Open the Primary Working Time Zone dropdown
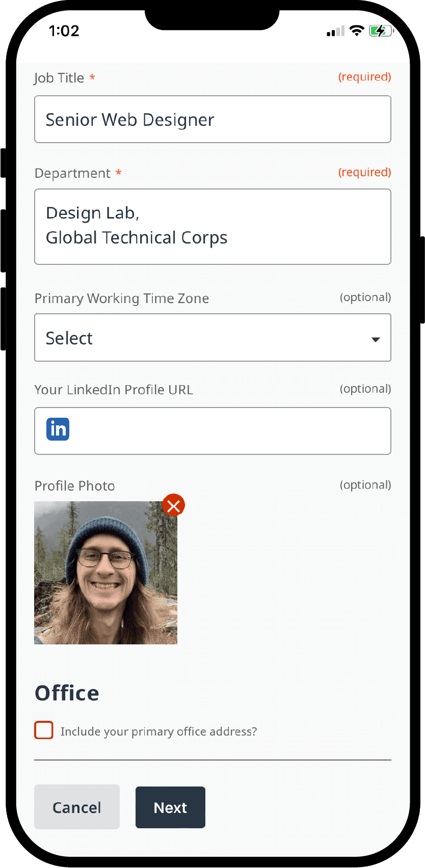Screen dimensions: 425x868 (x=213, y=338)
